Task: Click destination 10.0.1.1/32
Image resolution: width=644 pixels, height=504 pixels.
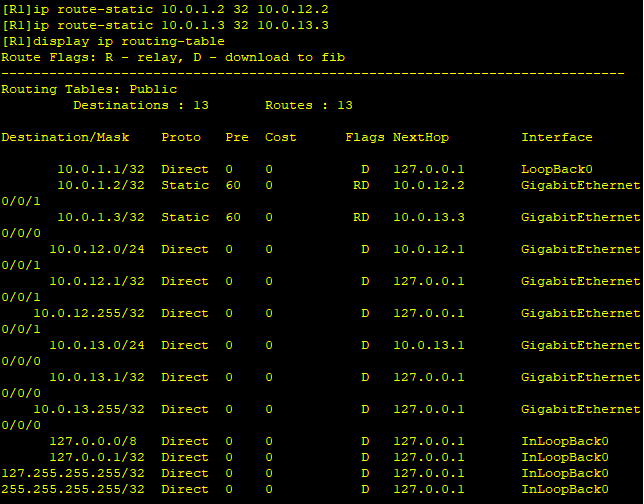Action: [x=101, y=169]
